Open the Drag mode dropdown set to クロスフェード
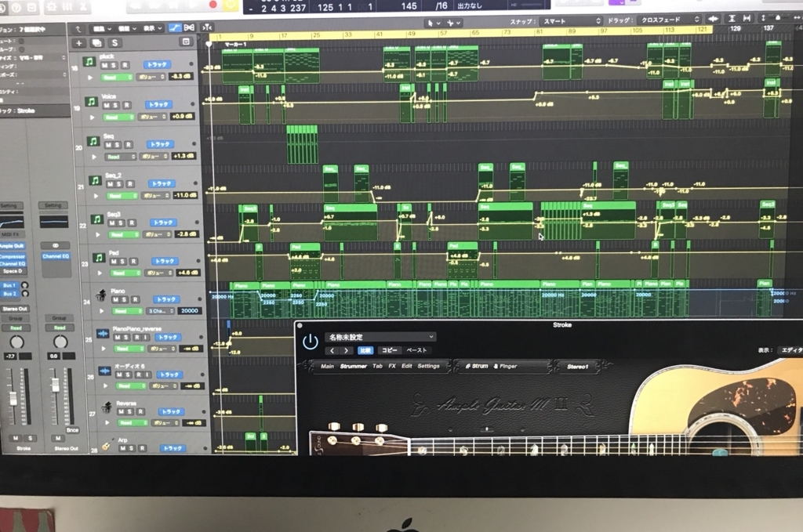 point(670,20)
